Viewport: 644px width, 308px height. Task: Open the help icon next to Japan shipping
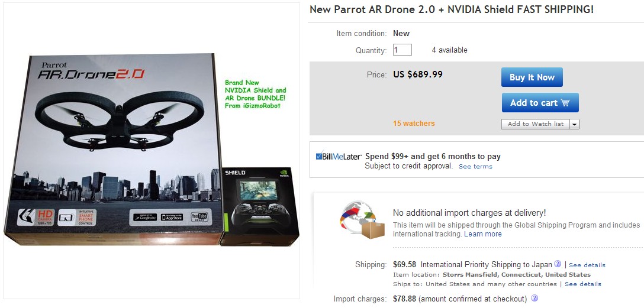point(558,264)
